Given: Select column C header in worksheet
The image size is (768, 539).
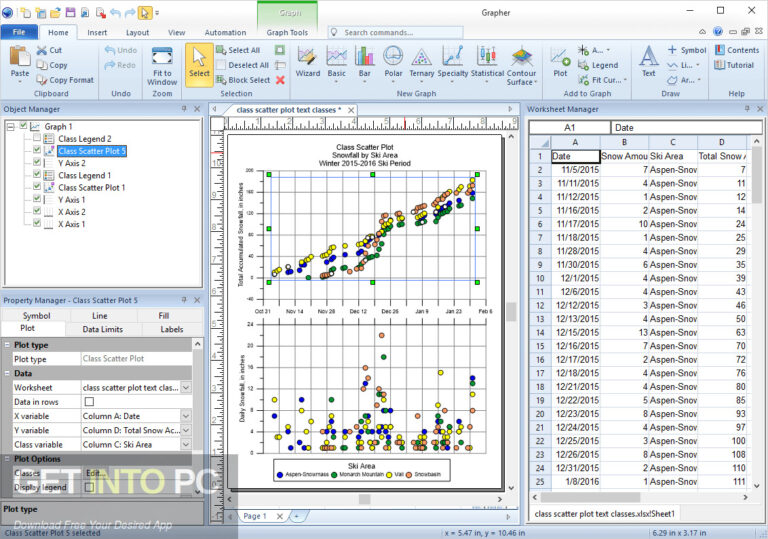Looking at the screenshot, I should pos(672,142).
